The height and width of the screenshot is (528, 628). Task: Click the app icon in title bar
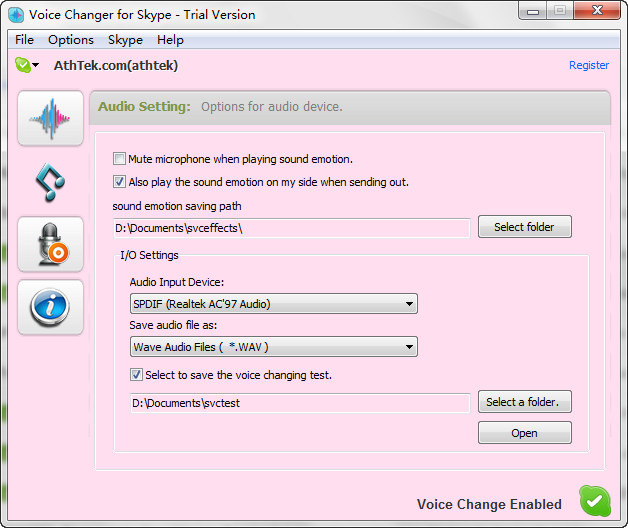(15, 15)
